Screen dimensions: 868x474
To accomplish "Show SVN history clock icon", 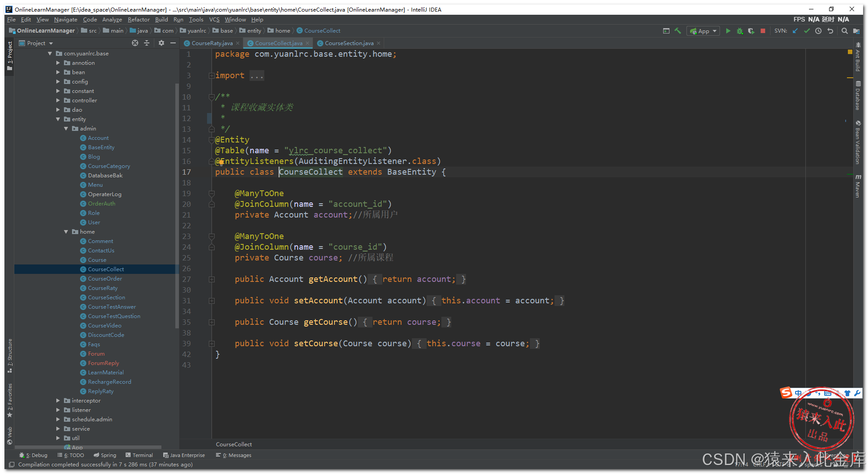I will [x=818, y=31].
